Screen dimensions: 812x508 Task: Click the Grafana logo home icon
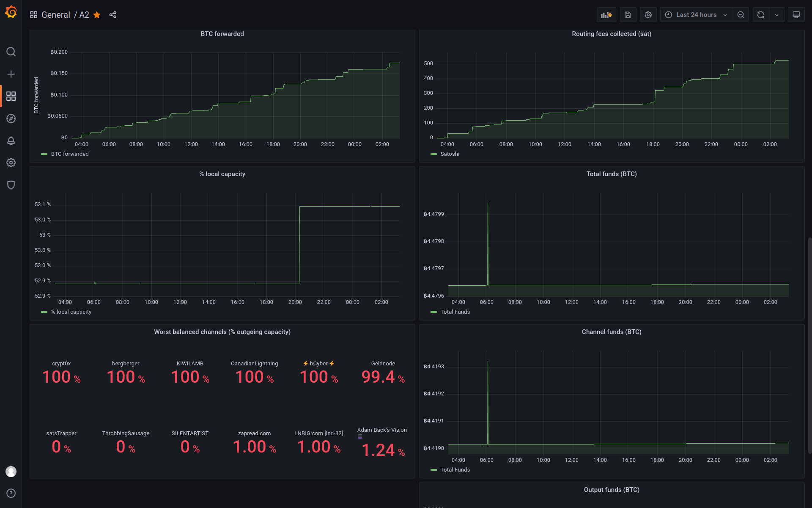click(11, 13)
